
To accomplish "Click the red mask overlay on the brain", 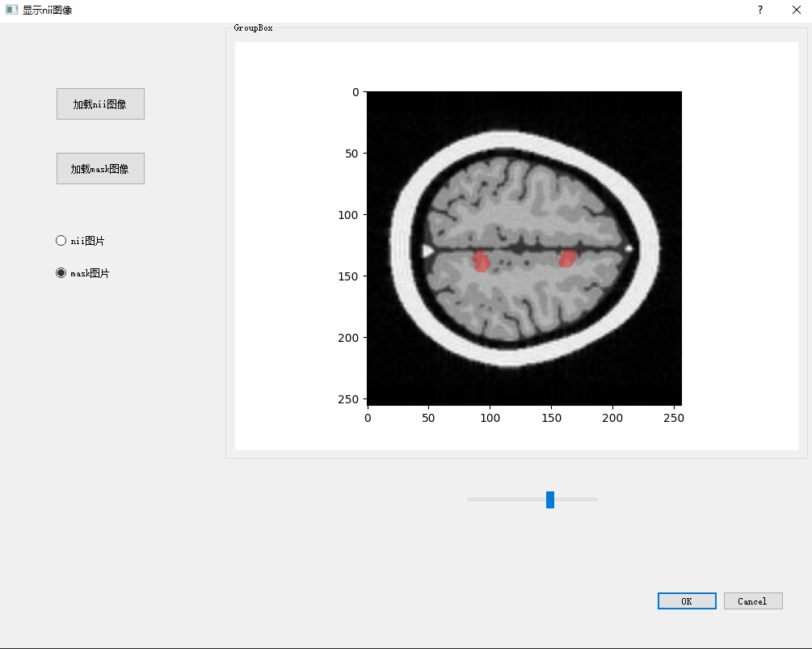I will [x=482, y=261].
